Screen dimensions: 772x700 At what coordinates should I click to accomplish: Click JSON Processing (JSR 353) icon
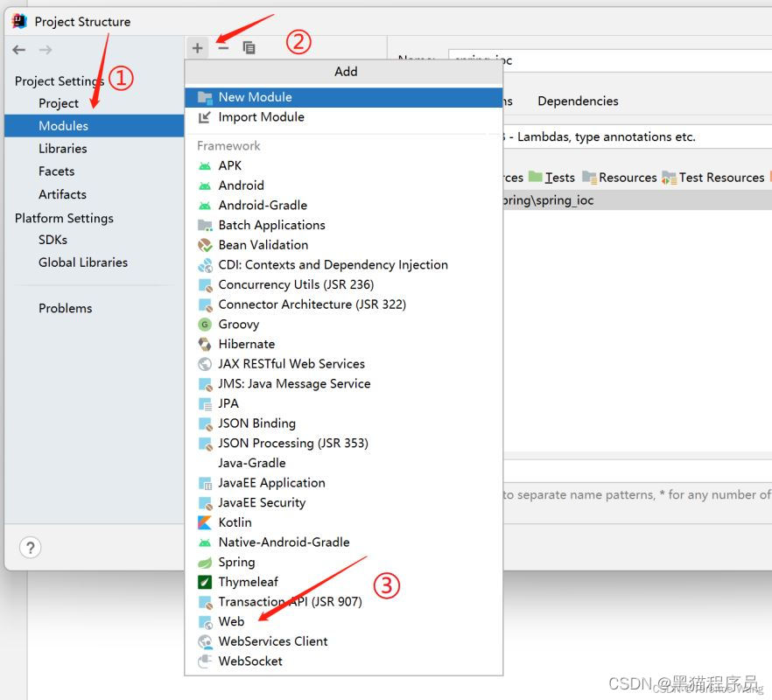coord(205,444)
